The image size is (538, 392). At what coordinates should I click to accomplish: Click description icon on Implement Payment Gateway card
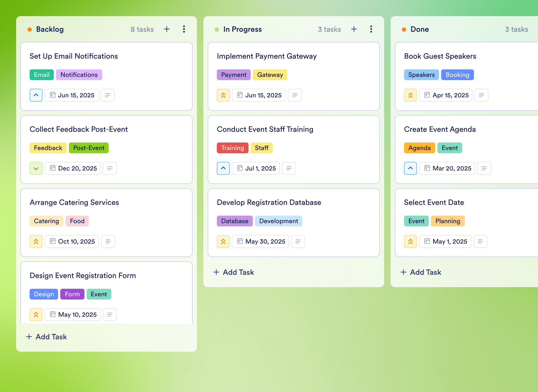(295, 95)
